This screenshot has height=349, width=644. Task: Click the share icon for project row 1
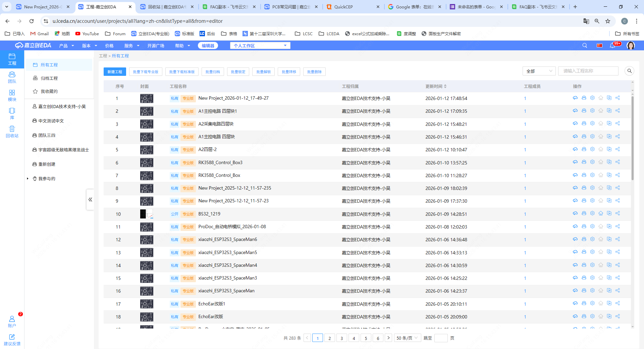(x=618, y=98)
